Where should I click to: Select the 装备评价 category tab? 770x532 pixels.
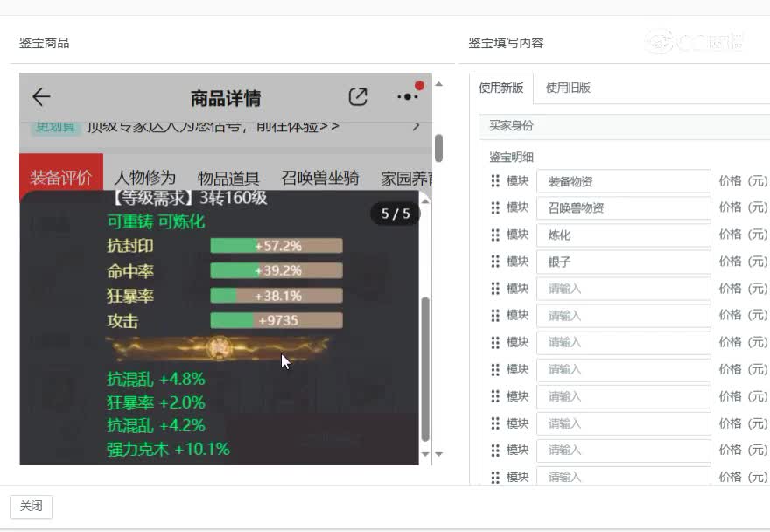pos(60,176)
